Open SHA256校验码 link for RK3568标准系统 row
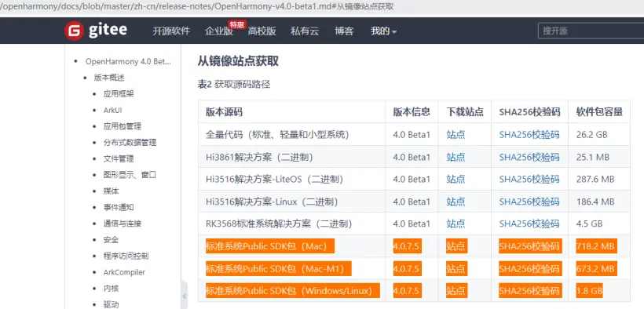This screenshot has height=309, width=644. click(x=529, y=224)
